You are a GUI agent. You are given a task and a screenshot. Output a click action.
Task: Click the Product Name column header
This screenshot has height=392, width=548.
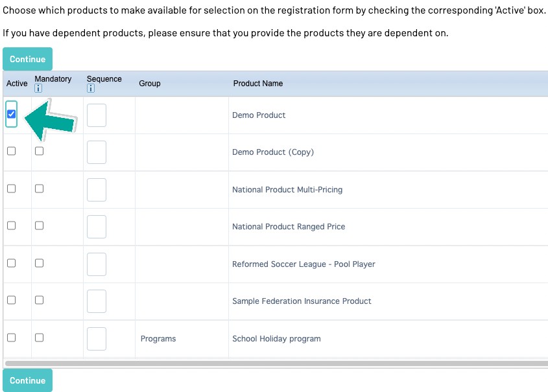tap(258, 84)
